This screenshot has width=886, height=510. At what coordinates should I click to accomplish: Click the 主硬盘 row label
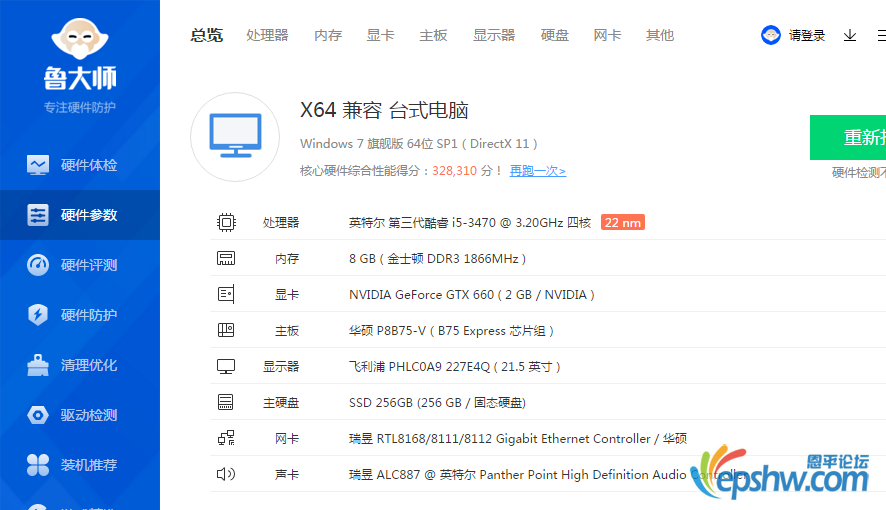pyautogui.click(x=281, y=403)
